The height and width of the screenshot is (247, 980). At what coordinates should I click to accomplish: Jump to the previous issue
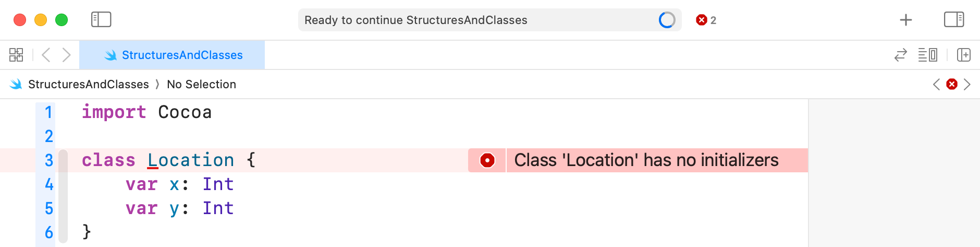coord(936,84)
